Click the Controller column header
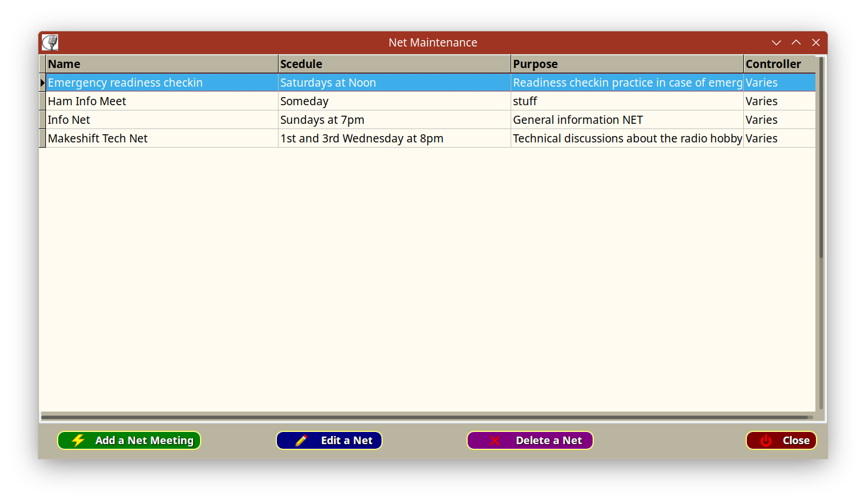Image resolution: width=866 pixels, height=504 pixels. point(779,64)
